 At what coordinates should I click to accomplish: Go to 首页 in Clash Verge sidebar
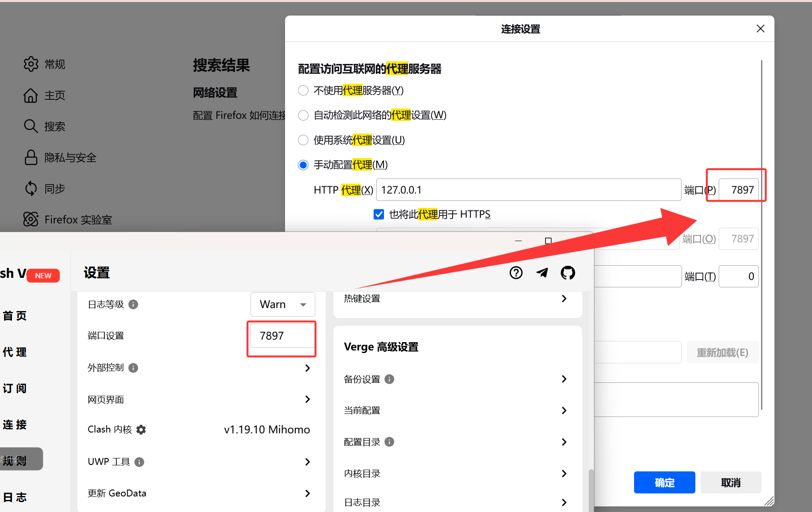[15, 316]
